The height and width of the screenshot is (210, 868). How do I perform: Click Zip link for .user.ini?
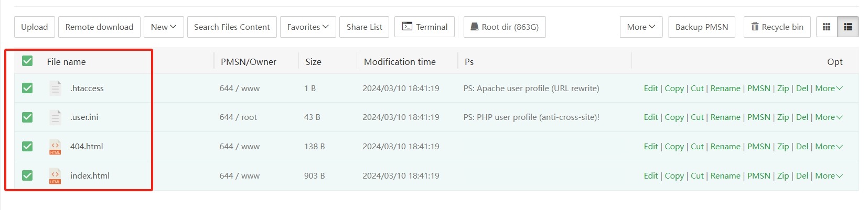pos(783,117)
